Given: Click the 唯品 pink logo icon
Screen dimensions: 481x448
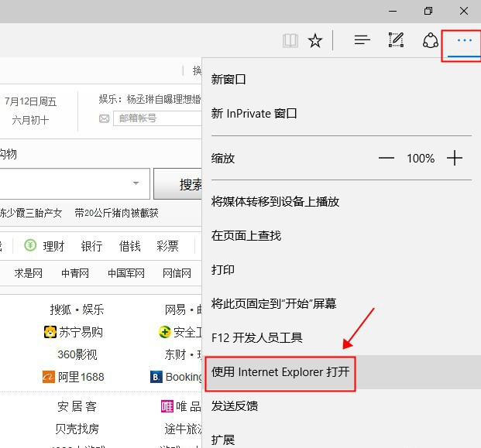Looking at the screenshot, I should [x=167, y=407].
